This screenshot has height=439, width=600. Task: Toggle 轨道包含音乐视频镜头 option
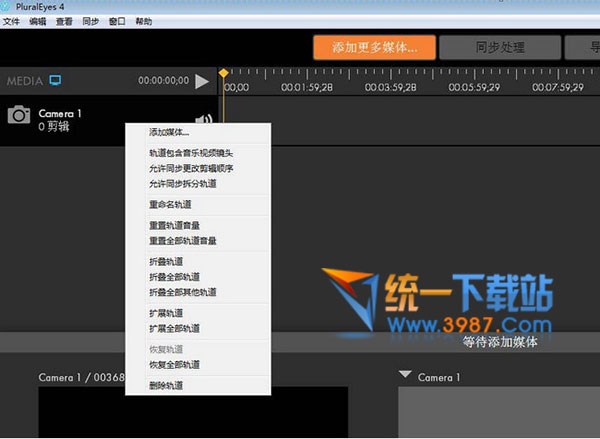coord(190,153)
